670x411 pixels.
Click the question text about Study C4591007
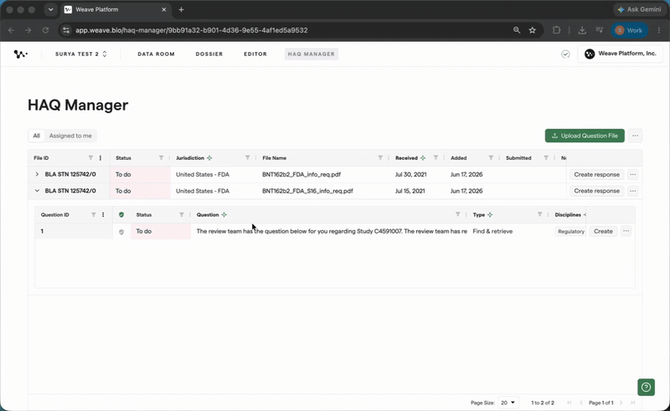(332, 231)
